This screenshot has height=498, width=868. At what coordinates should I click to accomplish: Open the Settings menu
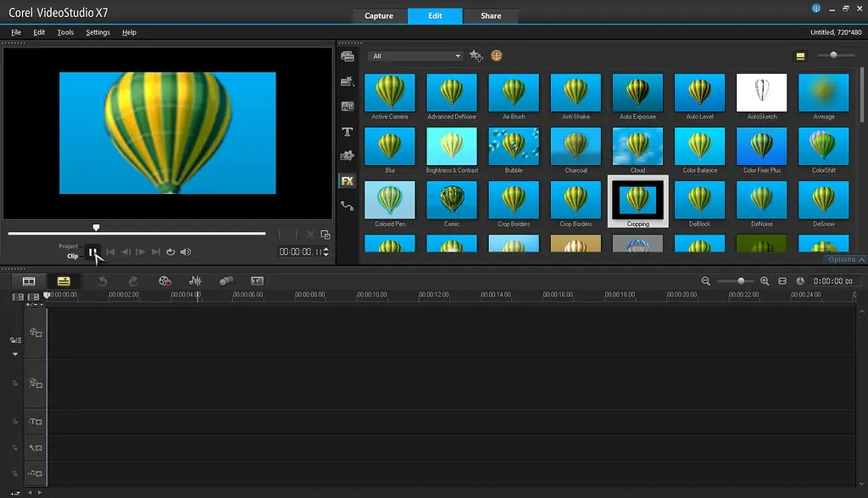pyautogui.click(x=98, y=32)
